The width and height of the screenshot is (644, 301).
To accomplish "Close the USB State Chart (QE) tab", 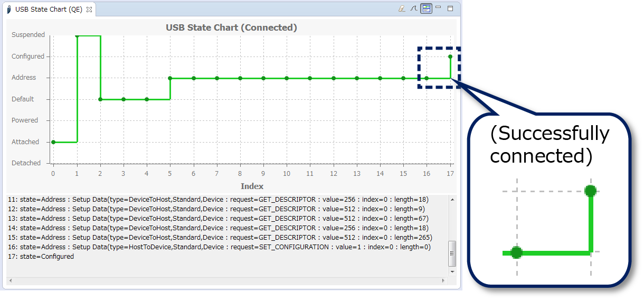I will click(89, 9).
